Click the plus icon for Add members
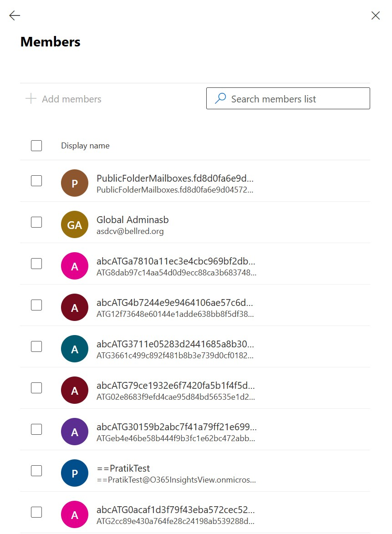Viewport: 392px width, 534px height. click(x=31, y=99)
